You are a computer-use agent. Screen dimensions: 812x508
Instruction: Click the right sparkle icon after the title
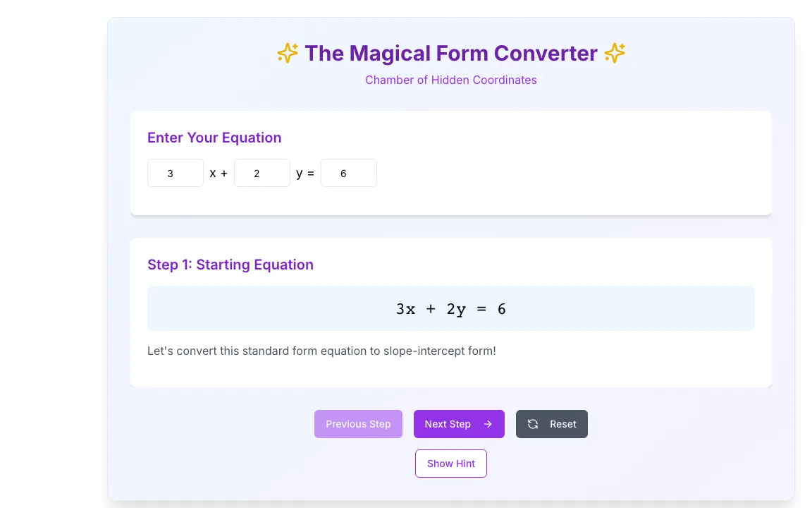(x=615, y=53)
